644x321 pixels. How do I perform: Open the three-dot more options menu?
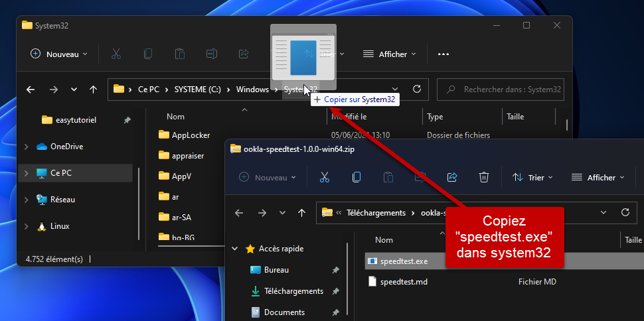443,54
